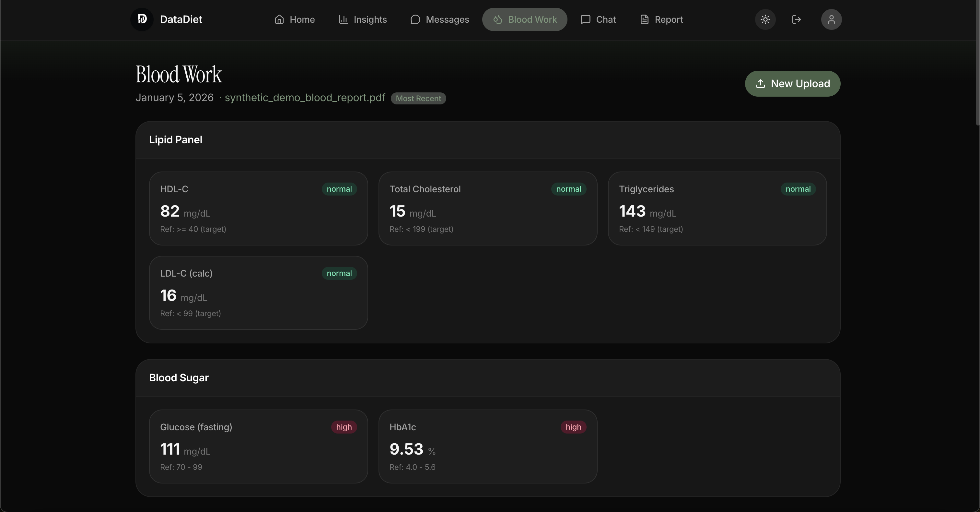Open the user profile avatar icon
The width and height of the screenshot is (980, 512).
831,19
